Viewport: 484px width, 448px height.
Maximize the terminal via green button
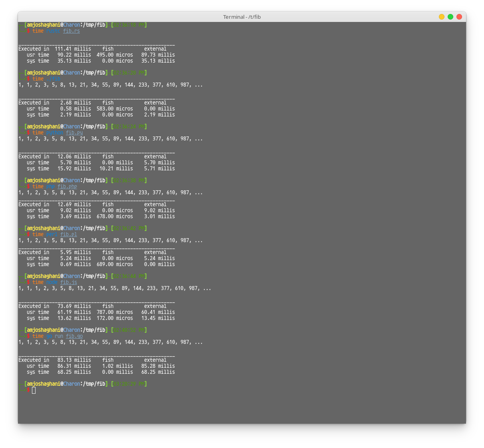[450, 17]
